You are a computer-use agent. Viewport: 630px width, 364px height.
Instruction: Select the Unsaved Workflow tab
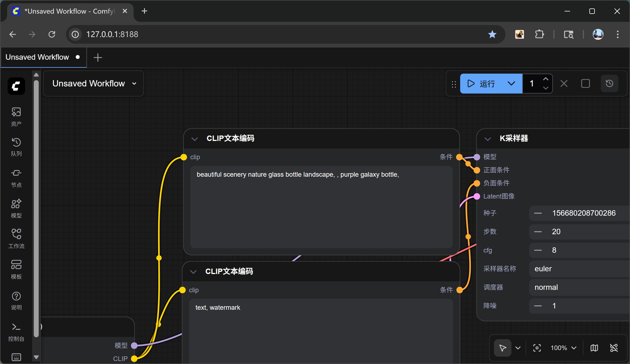click(x=37, y=57)
